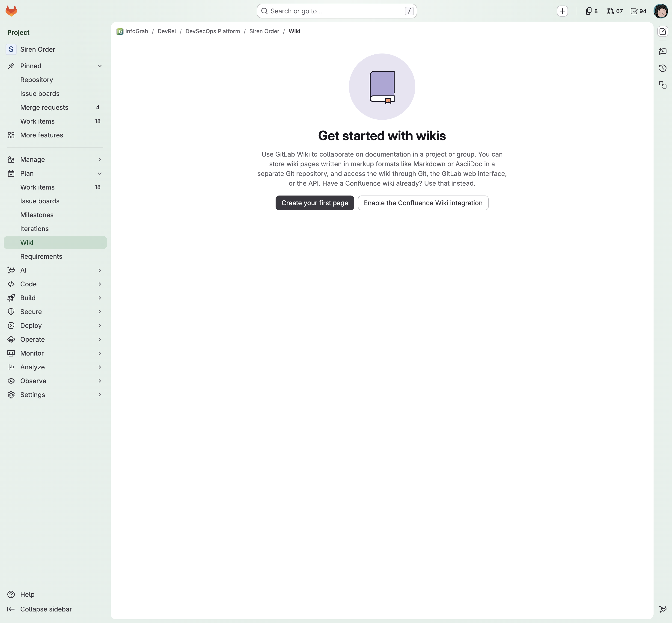Open the Create new plus menu

click(x=562, y=11)
